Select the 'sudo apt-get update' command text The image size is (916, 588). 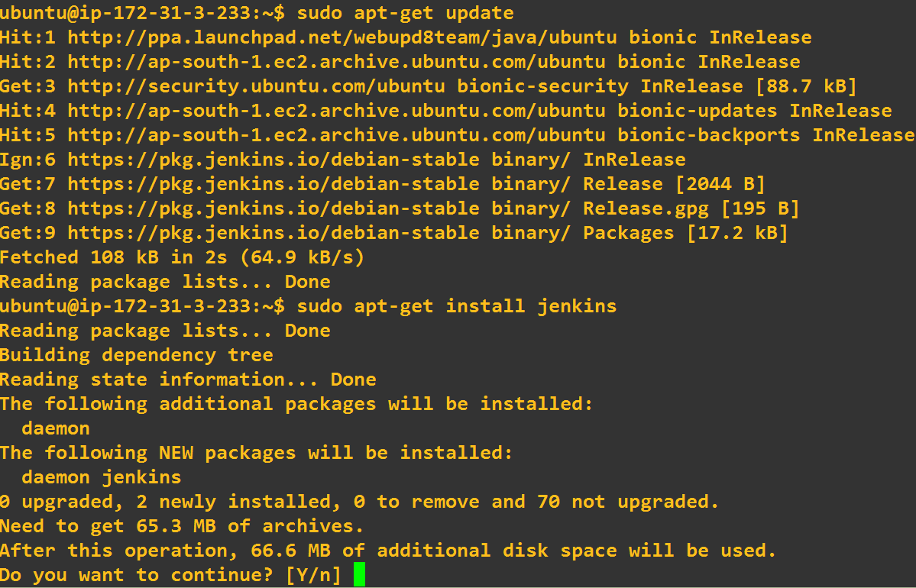pyautogui.click(x=406, y=12)
